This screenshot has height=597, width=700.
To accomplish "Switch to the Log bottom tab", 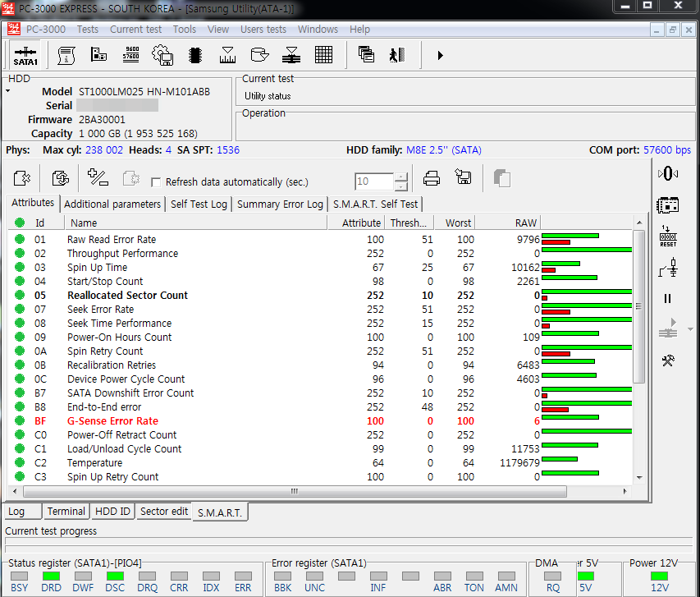I will point(22,512).
